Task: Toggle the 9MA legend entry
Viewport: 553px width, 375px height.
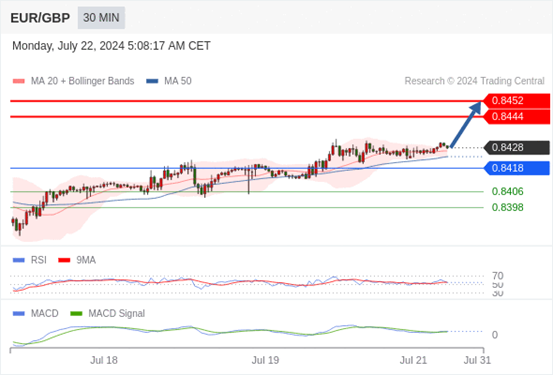Action: pyautogui.click(x=77, y=260)
